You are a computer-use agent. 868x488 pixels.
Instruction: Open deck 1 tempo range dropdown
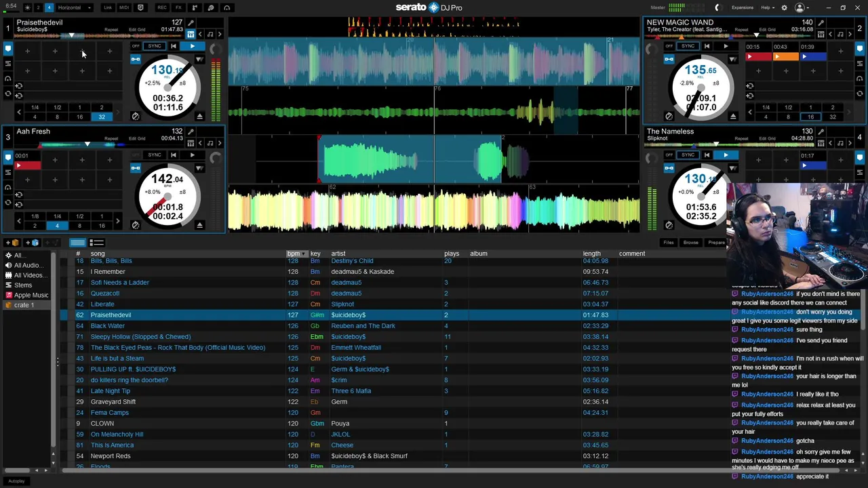199,60
